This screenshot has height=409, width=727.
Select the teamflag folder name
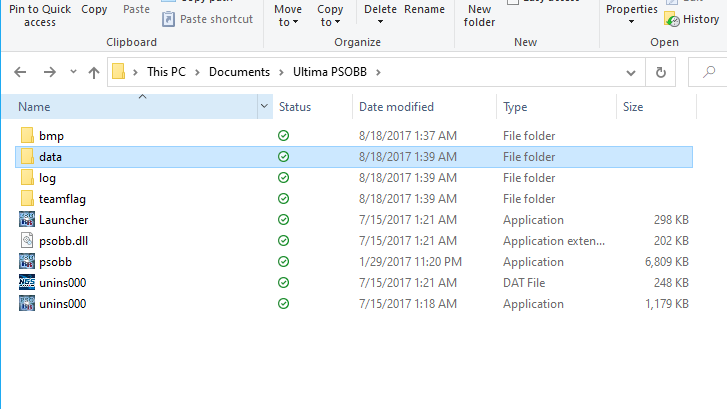tap(62, 199)
